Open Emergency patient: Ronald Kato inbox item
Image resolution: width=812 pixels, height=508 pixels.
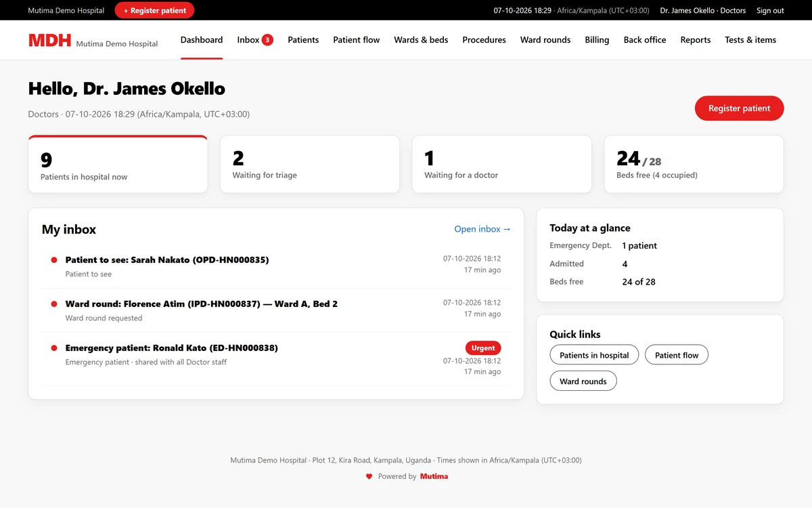[276, 359]
